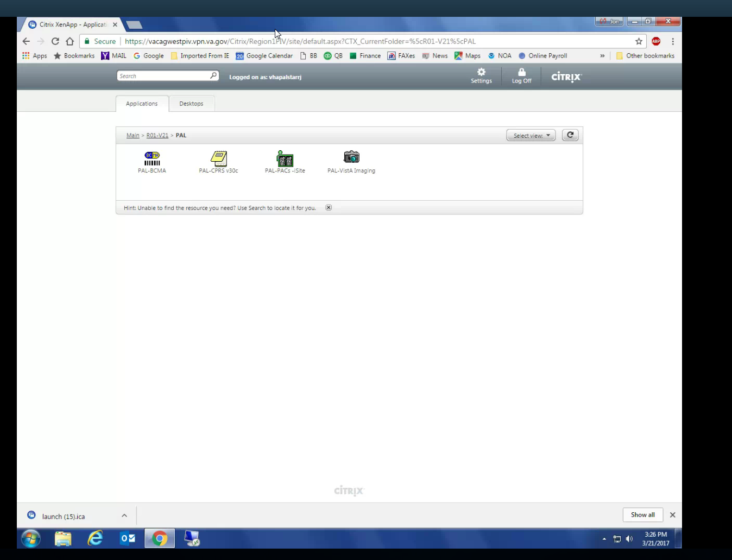Image resolution: width=732 pixels, height=560 pixels.
Task: Open the Google bookmark
Action: click(148, 56)
